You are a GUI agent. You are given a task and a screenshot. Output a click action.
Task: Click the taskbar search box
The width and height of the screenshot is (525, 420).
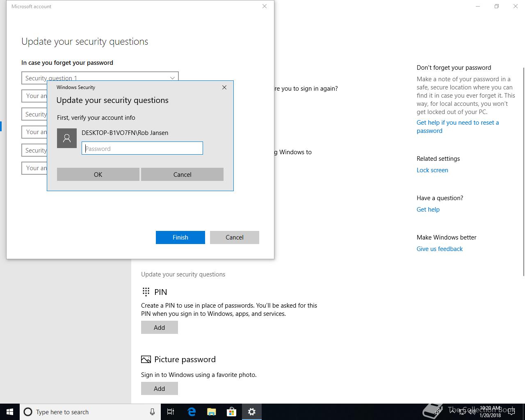pos(90,412)
